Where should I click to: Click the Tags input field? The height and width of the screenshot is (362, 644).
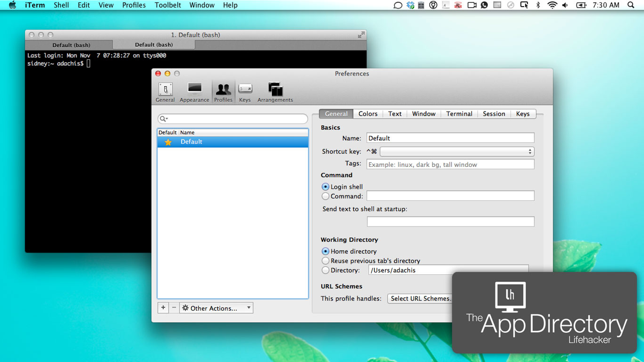click(450, 165)
